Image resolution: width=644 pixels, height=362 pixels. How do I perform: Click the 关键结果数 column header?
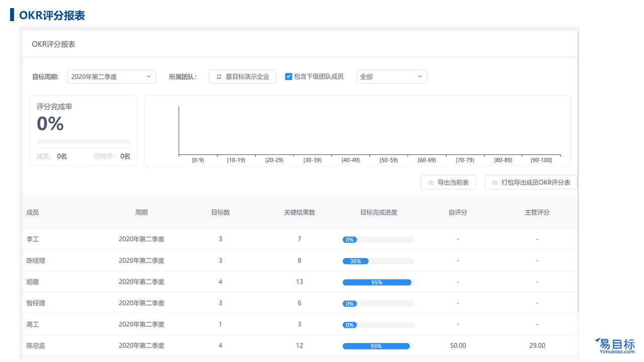[x=299, y=212]
